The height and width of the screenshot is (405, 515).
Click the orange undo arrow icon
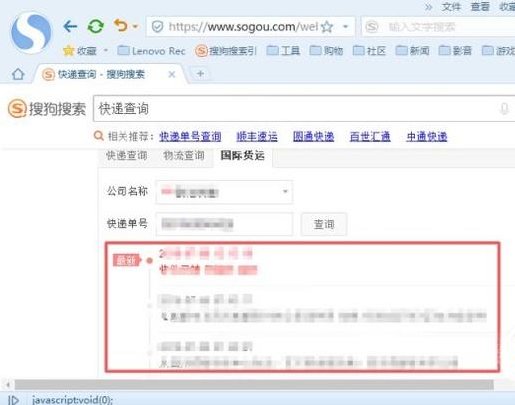(x=121, y=25)
